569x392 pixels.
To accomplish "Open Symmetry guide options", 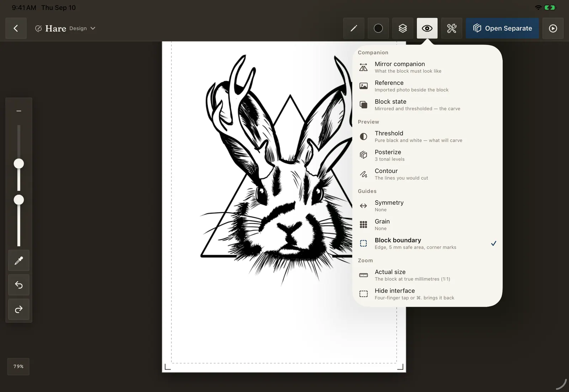I will pyautogui.click(x=427, y=206).
